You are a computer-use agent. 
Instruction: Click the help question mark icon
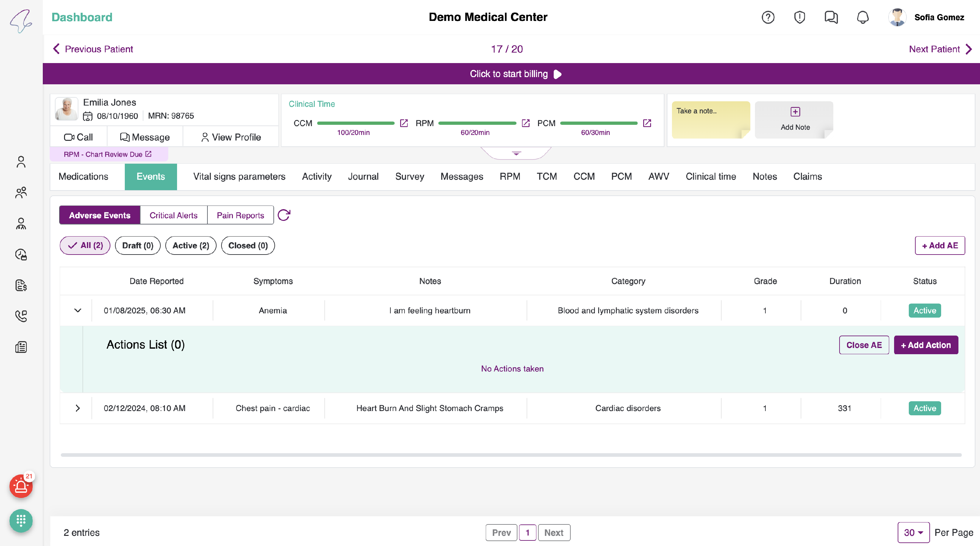pyautogui.click(x=768, y=18)
